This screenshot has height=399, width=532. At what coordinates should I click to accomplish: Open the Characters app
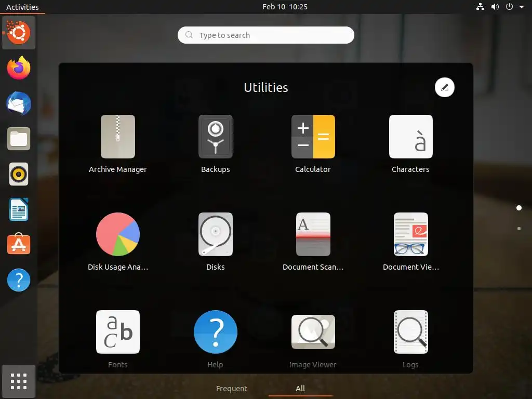[410, 137]
